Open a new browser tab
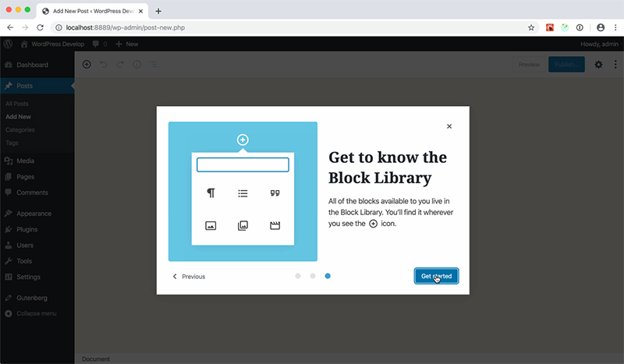624x364 pixels. click(158, 11)
